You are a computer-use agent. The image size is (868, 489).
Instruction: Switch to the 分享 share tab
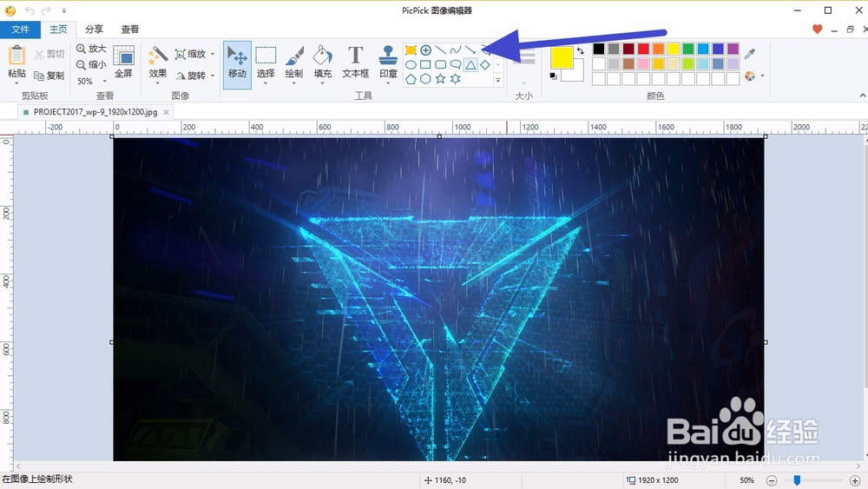click(94, 30)
